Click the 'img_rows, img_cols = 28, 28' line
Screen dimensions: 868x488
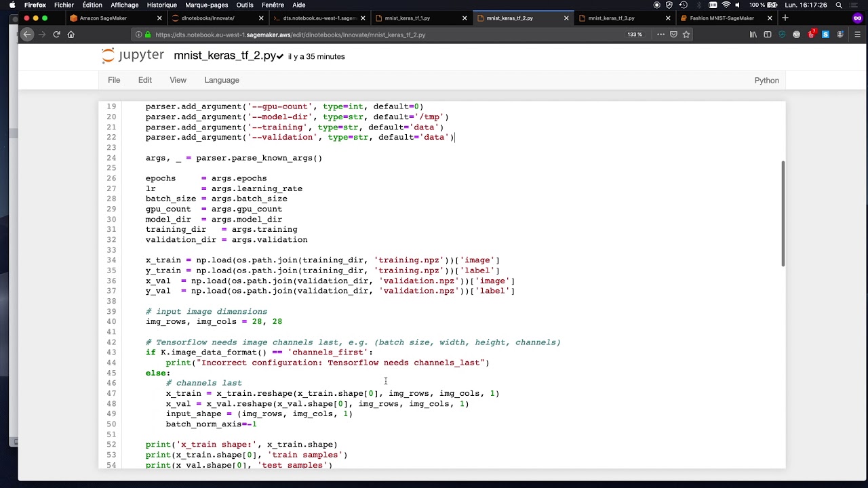[x=214, y=322]
